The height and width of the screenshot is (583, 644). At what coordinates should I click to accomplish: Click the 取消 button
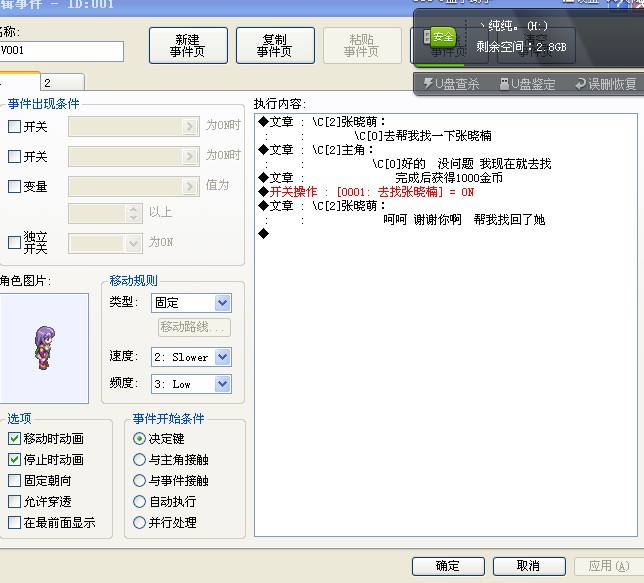529,566
